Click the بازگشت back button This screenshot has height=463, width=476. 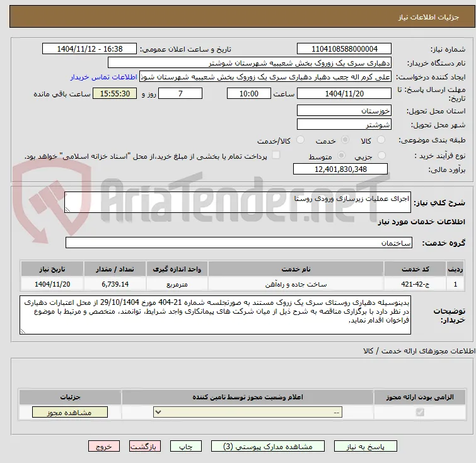[145, 447]
